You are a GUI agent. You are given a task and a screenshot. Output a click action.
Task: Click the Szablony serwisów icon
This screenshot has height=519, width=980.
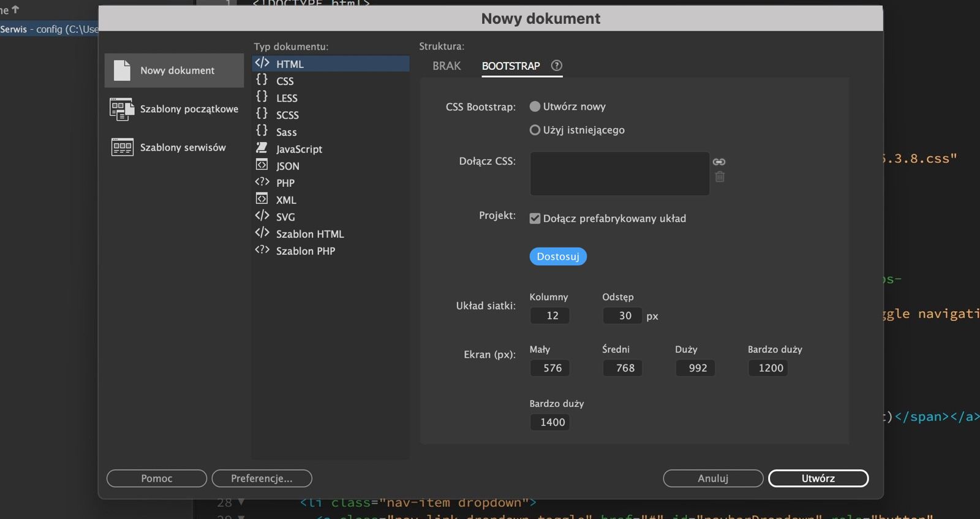122,147
